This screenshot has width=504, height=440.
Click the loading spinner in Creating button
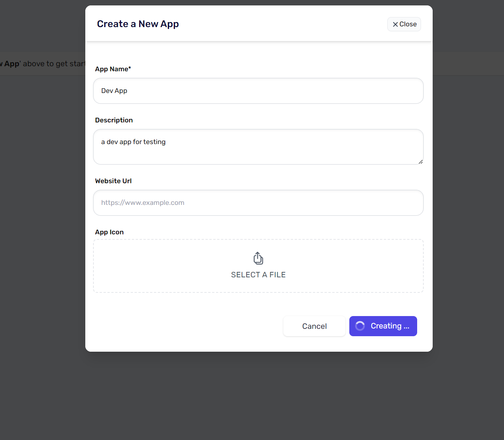tap(360, 326)
